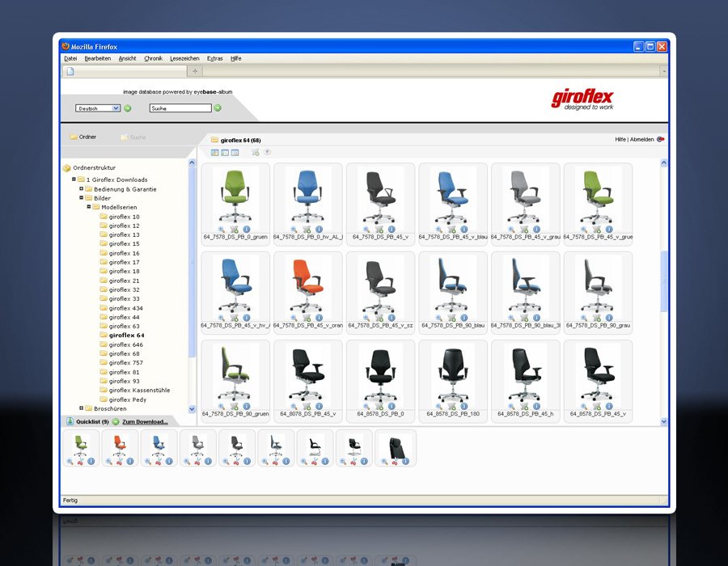This screenshot has width=728, height=566.
Task: Select the giroflex 646 folder
Action: [x=126, y=344]
